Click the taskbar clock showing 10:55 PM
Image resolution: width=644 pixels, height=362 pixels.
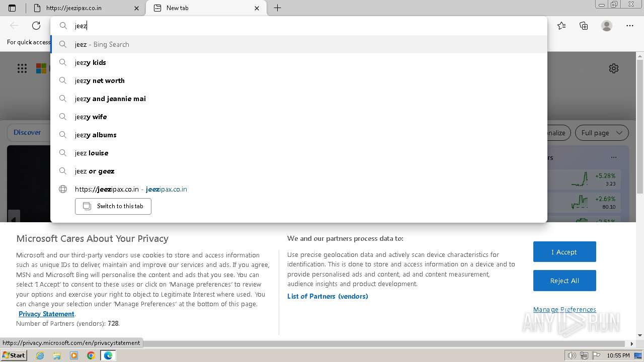click(x=618, y=355)
